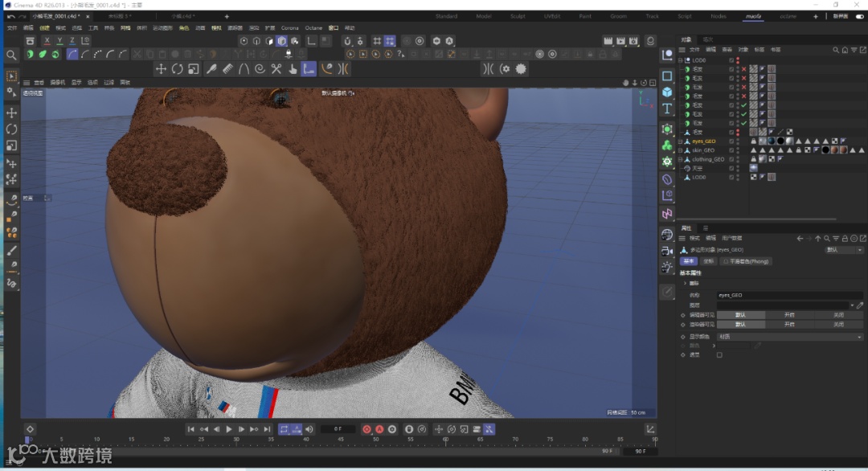Click the green Cloner MoGraph icon
The image size is (868, 471).
point(667,145)
